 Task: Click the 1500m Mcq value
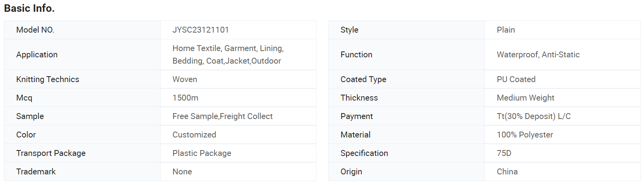click(x=185, y=98)
